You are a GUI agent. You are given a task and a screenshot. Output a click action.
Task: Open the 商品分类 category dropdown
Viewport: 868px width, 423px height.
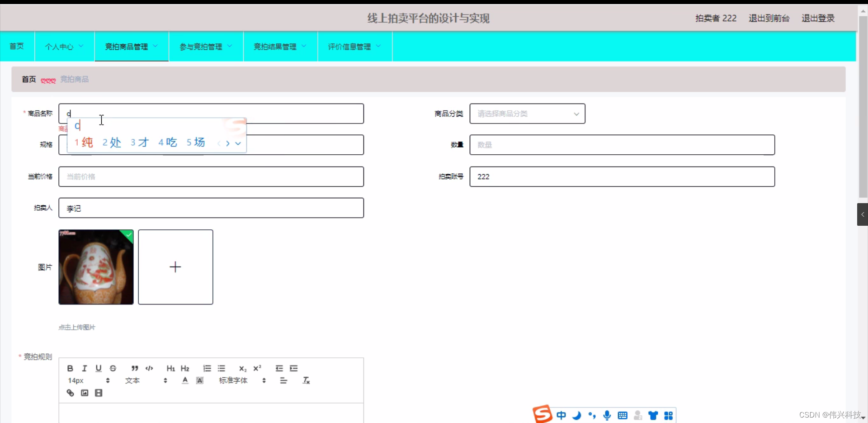point(527,114)
